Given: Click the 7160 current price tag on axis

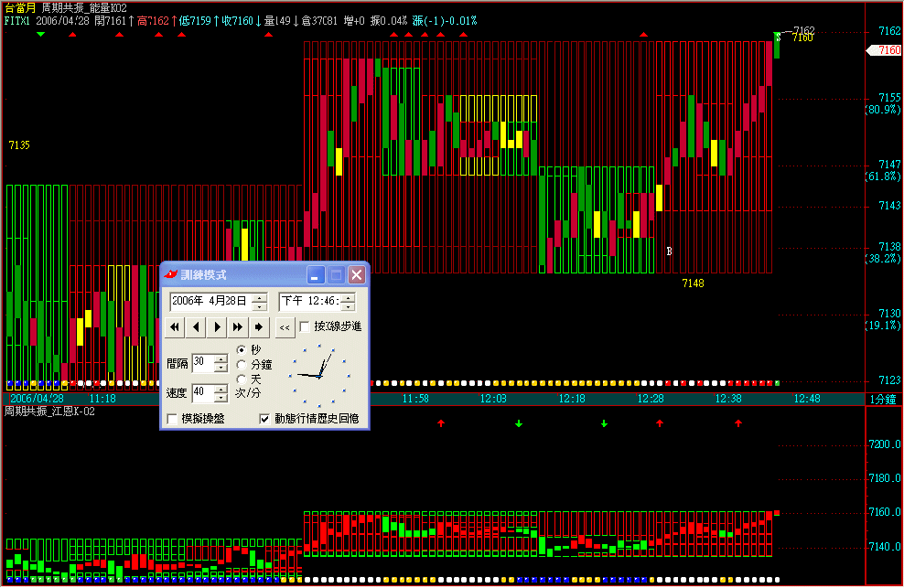Looking at the screenshot, I should point(884,50).
